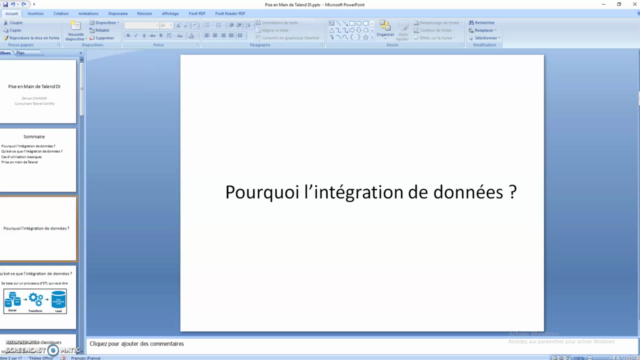Open the Animations ribbon tab
640x360 pixels.
(x=88, y=13)
